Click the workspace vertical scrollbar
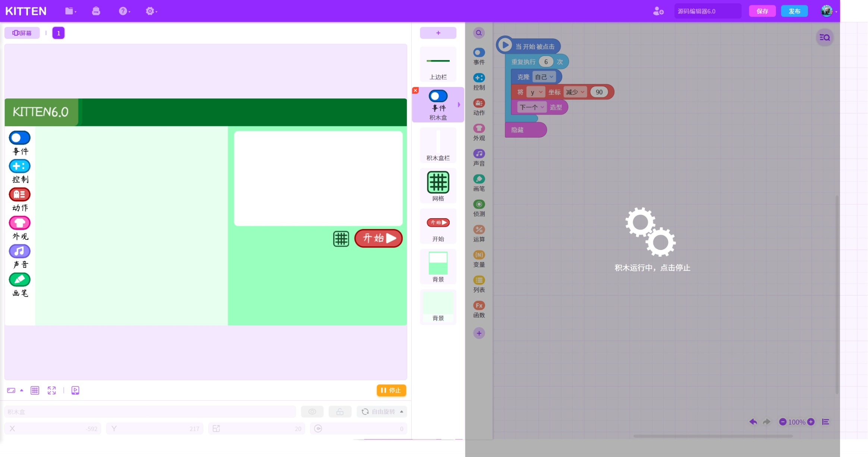 tap(837, 295)
